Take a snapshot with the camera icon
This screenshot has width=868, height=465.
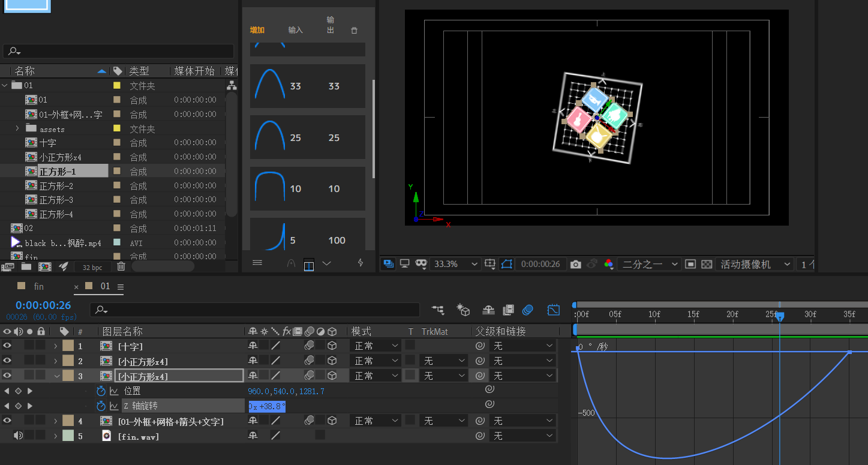(x=576, y=264)
